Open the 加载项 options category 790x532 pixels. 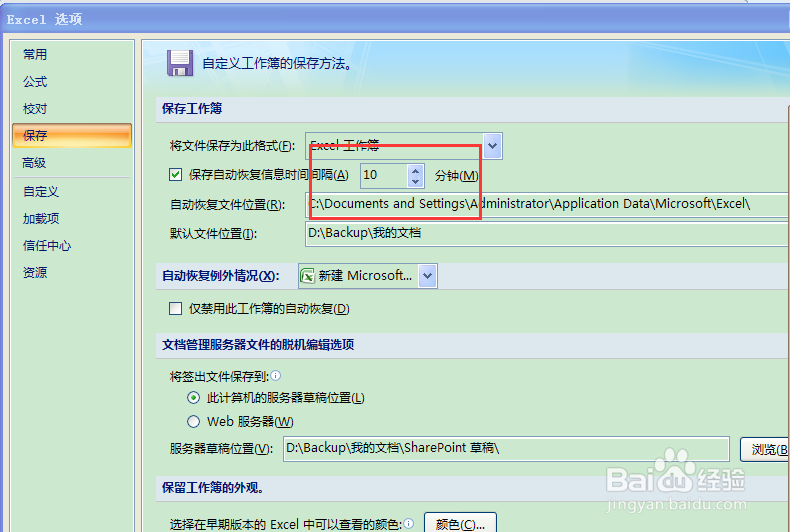tap(41, 219)
